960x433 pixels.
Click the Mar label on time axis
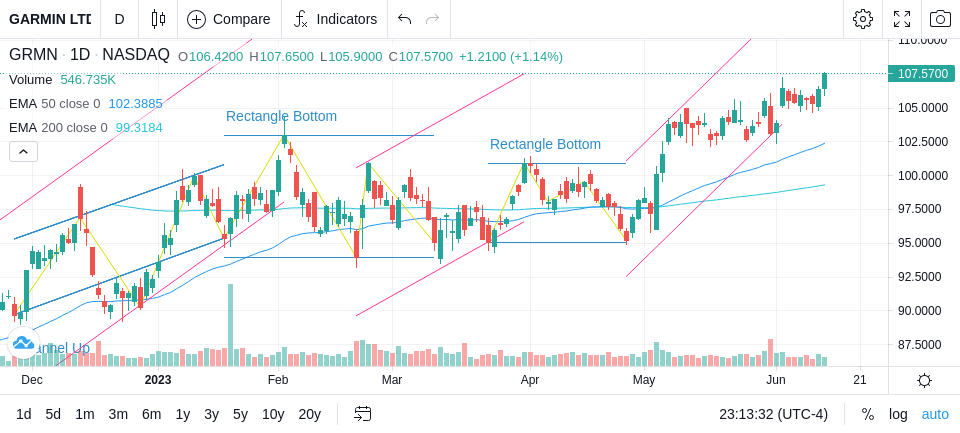pyautogui.click(x=392, y=380)
